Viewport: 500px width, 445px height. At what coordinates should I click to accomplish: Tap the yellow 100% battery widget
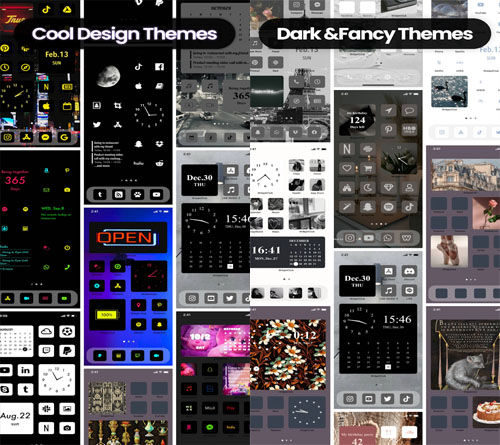point(107,315)
